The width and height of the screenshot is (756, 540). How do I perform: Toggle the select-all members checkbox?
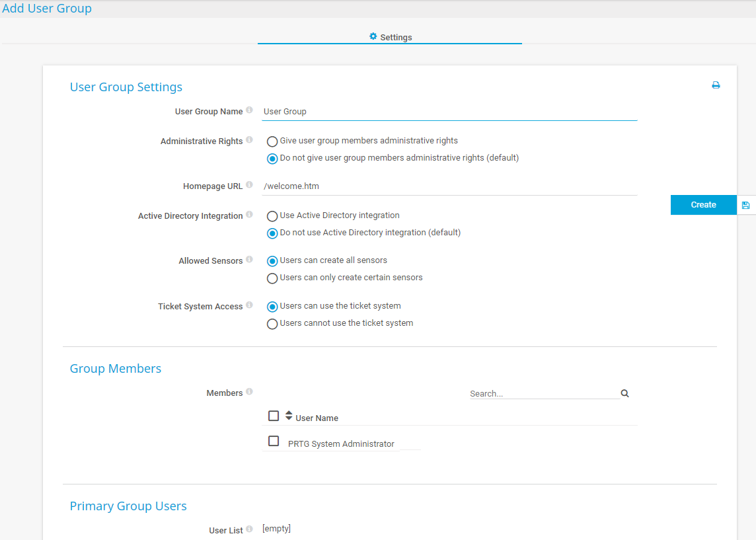tap(274, 416)
